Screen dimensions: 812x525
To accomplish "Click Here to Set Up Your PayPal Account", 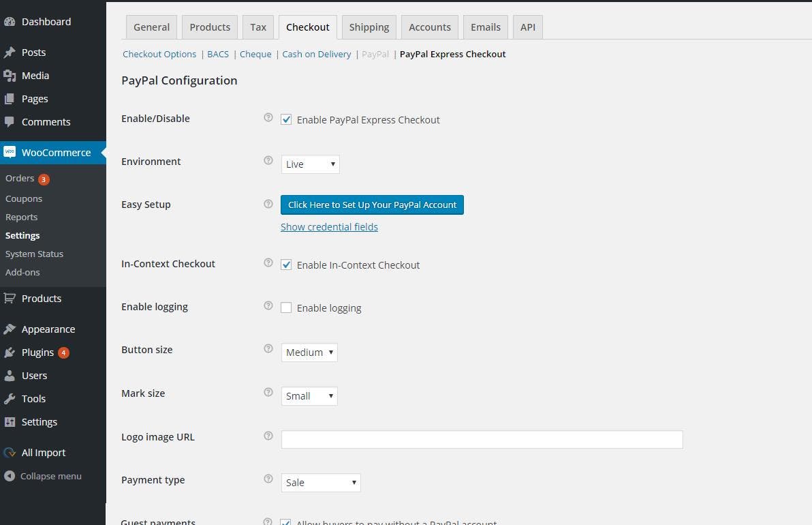I will [x=372, y=205].
